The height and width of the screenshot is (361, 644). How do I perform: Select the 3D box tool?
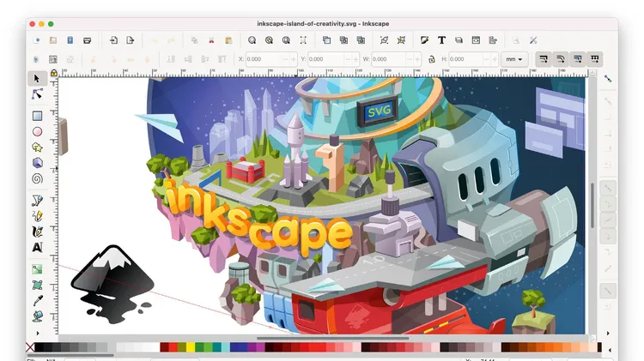coord(37,163)
